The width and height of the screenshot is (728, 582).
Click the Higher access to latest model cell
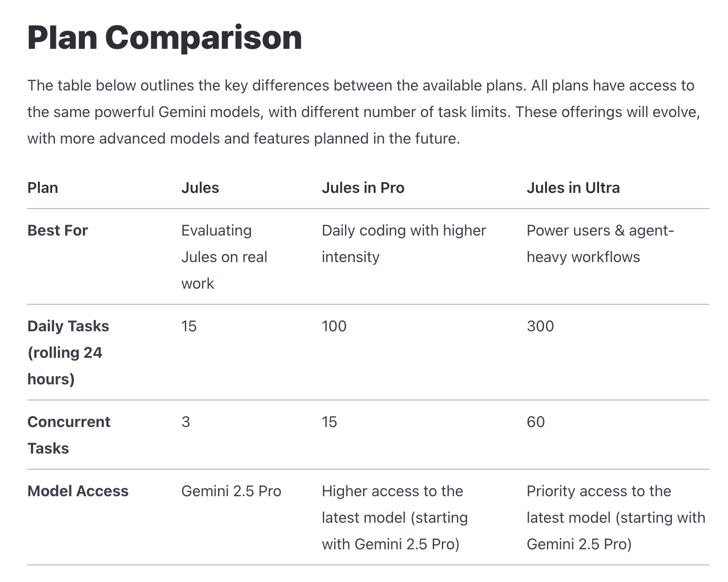pyautogui.click(x=394, y=518)
